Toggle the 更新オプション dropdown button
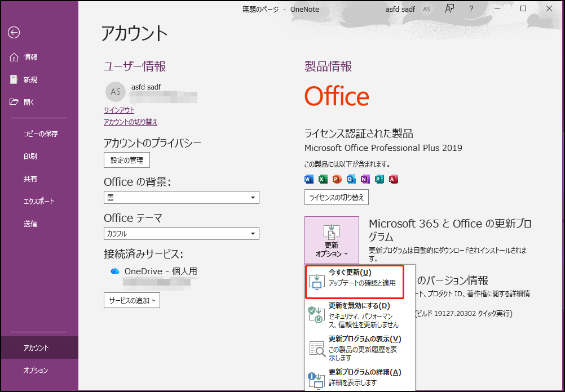Screen dimensions: 565x392 332,240
